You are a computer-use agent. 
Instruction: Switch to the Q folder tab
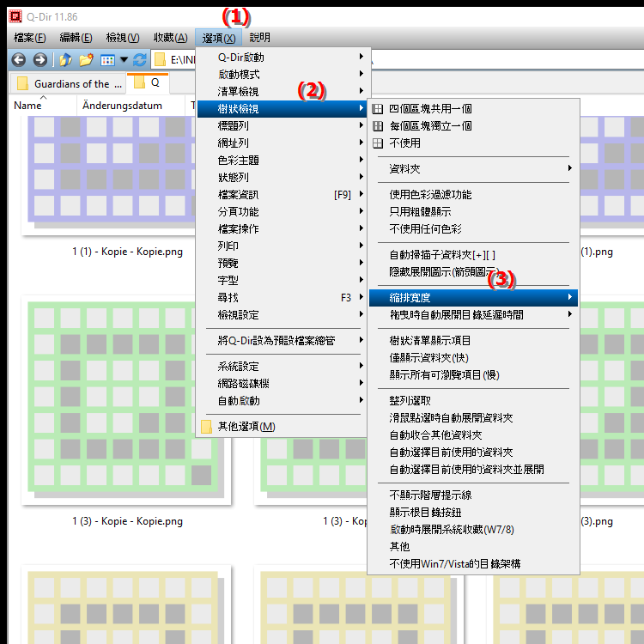pyautogui.click(x=148, y=82)
